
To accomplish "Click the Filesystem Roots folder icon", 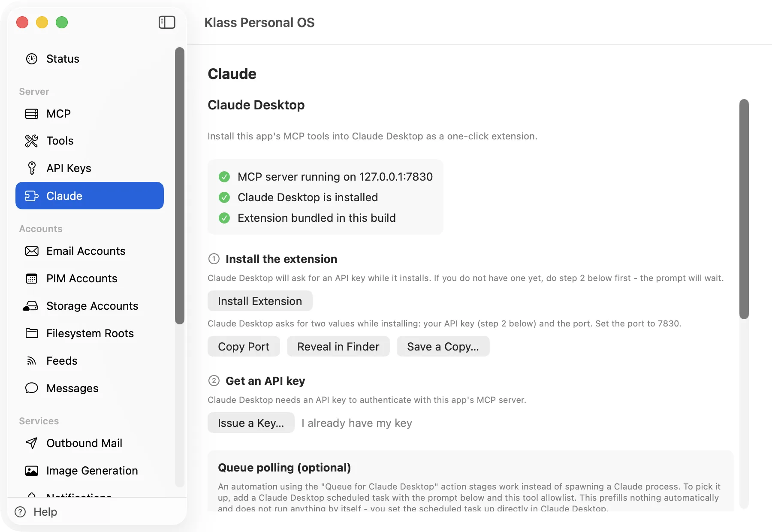I will point(32,333).
